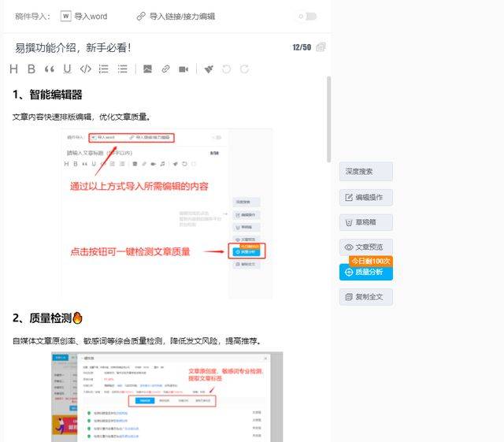Click 导入word import option
Screen dimensions: 504x442
tap(84, 16)
